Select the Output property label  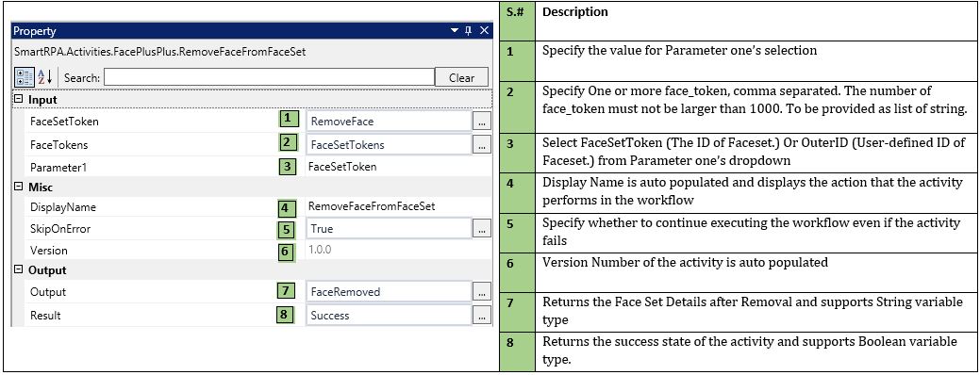(x=48, y=292)
